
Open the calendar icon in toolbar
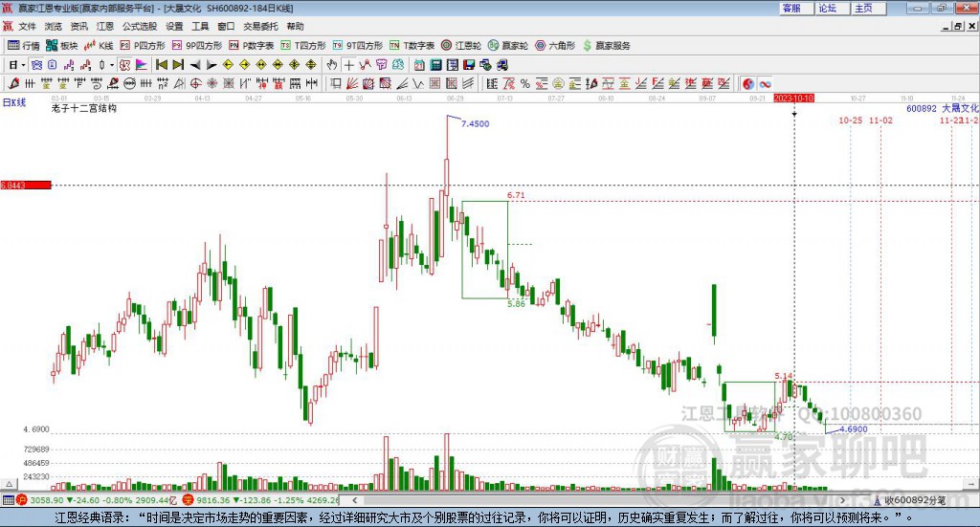tap(419, 65)
